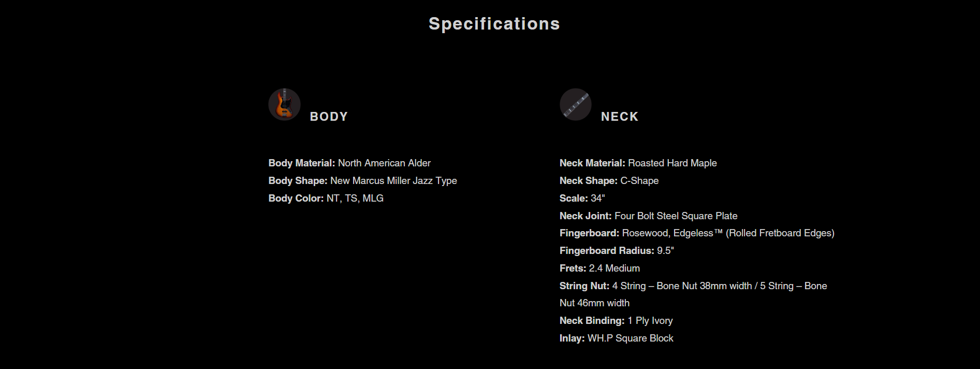Click the Body Material label
The image size is (980, 369).
pyautogui.click(x=301, y=163)
